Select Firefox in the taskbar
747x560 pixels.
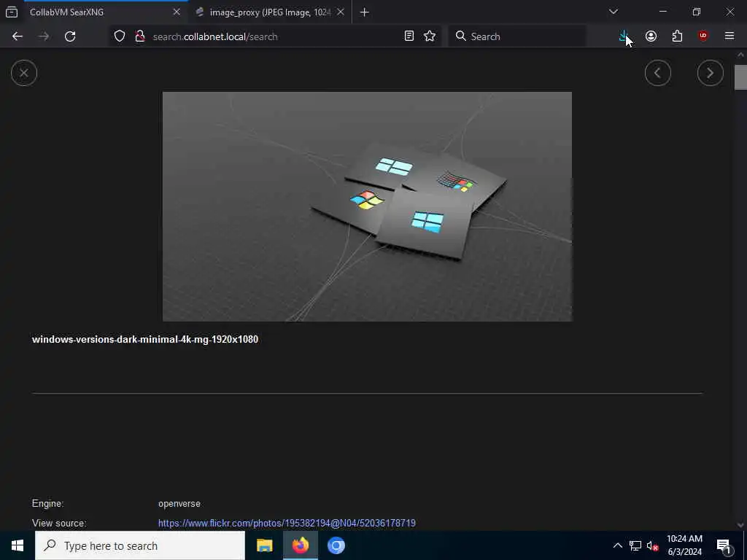pos(300,545)
